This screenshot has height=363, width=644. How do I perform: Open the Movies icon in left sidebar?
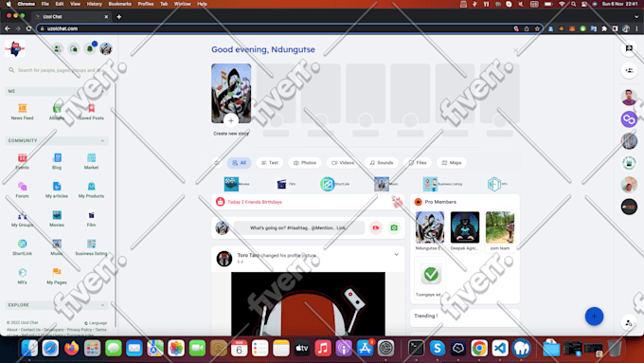[x=57, y=215]
